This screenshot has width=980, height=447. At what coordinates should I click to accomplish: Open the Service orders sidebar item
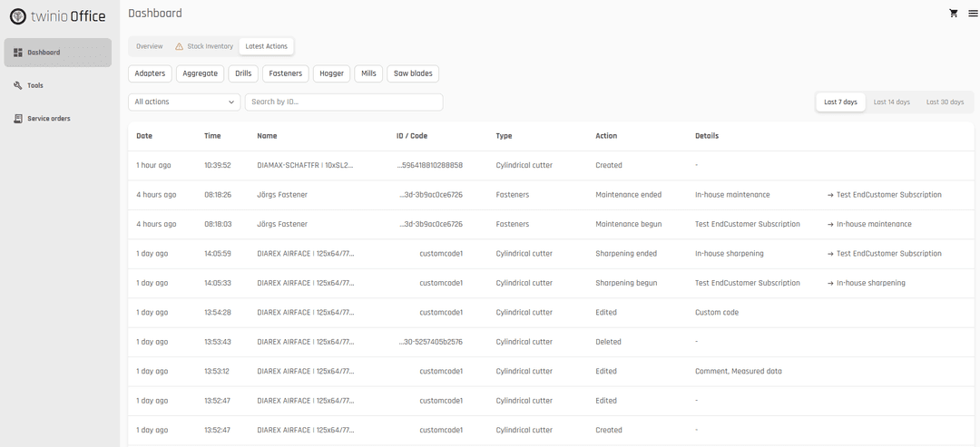(57, 119)
